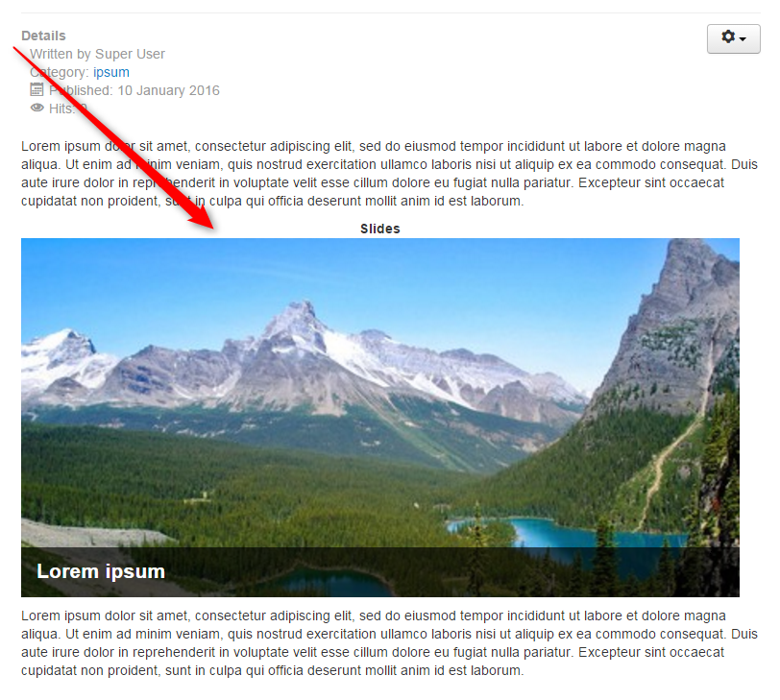Click the Category label text

(60, 72)
